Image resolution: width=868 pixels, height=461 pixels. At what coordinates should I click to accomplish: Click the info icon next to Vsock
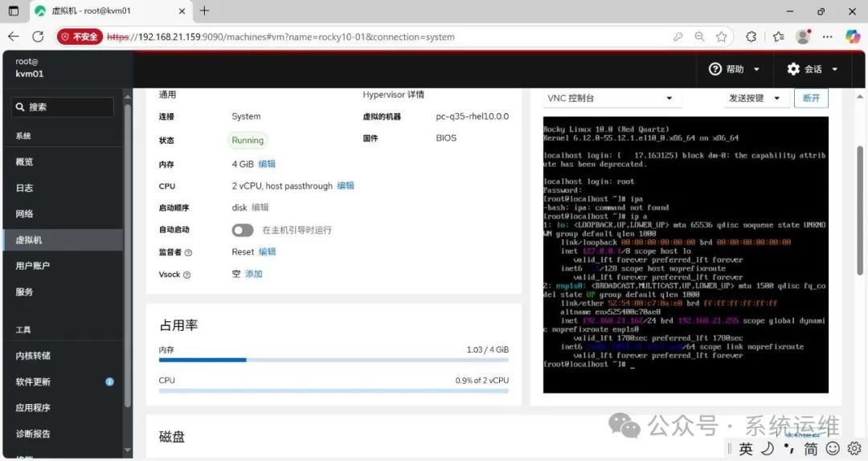click(x=186, y=275)
